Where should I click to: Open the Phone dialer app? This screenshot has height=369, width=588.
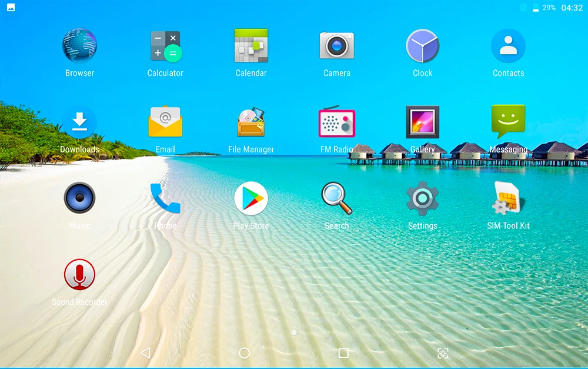tap(165, 198)
